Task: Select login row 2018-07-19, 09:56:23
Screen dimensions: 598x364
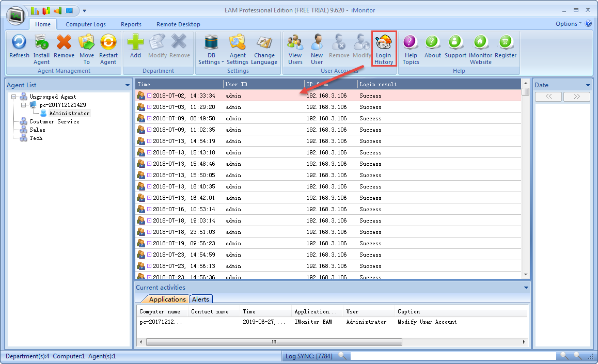Action: (328, 243)
